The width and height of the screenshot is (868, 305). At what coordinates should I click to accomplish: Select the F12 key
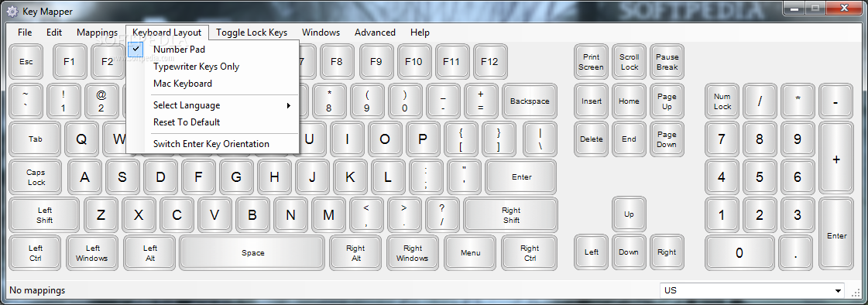490,61
